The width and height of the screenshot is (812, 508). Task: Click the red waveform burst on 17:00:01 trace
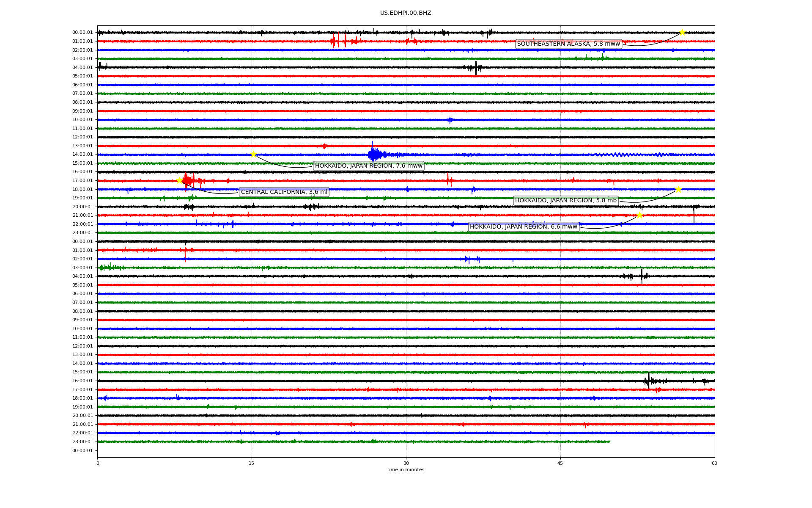[187, 181]
